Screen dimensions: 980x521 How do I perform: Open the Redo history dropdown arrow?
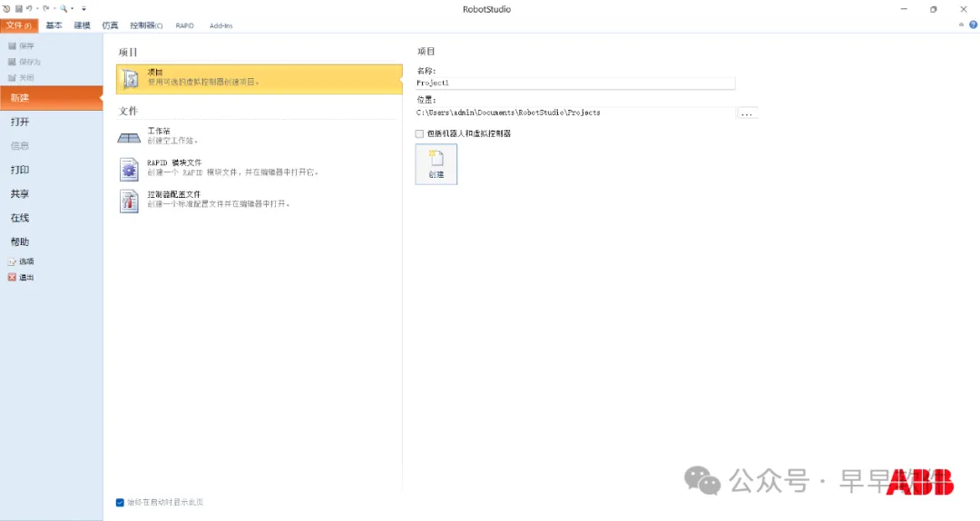point(54,9)
